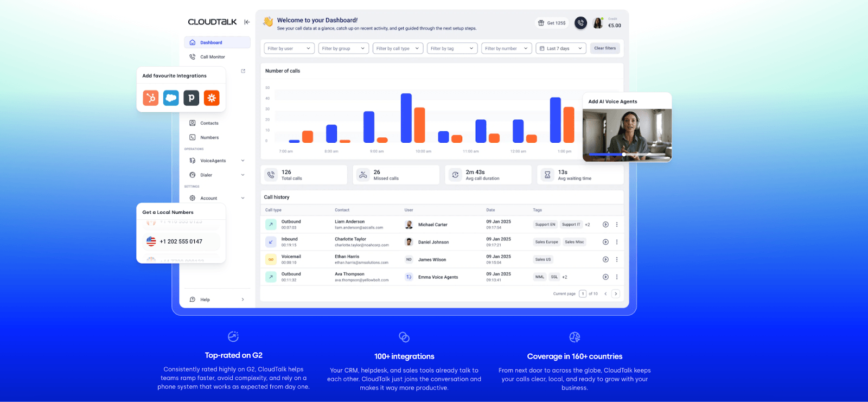The image size is (868, 402).
Task: Click the €5.00 credit balance
Action: (x=615, y=25)
